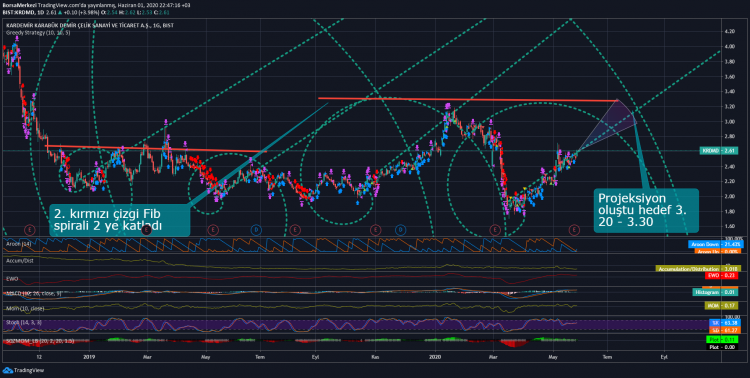Click the '12' date axis label
The width and height of the screenshot is (750, 378).
(x=39, y=356)
